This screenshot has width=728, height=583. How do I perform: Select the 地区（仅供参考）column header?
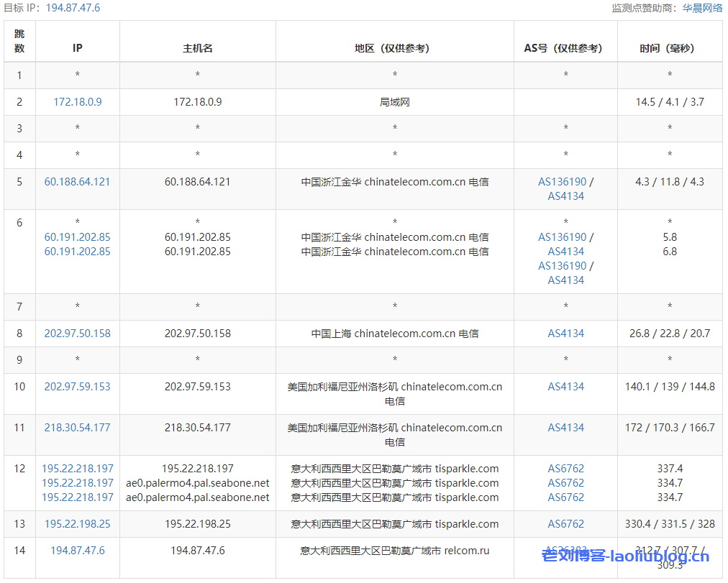(x=395, y=48)
